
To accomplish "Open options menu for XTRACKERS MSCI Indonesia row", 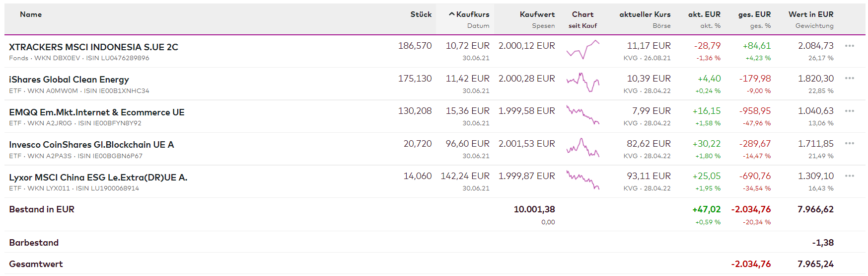I will (849, 46).
